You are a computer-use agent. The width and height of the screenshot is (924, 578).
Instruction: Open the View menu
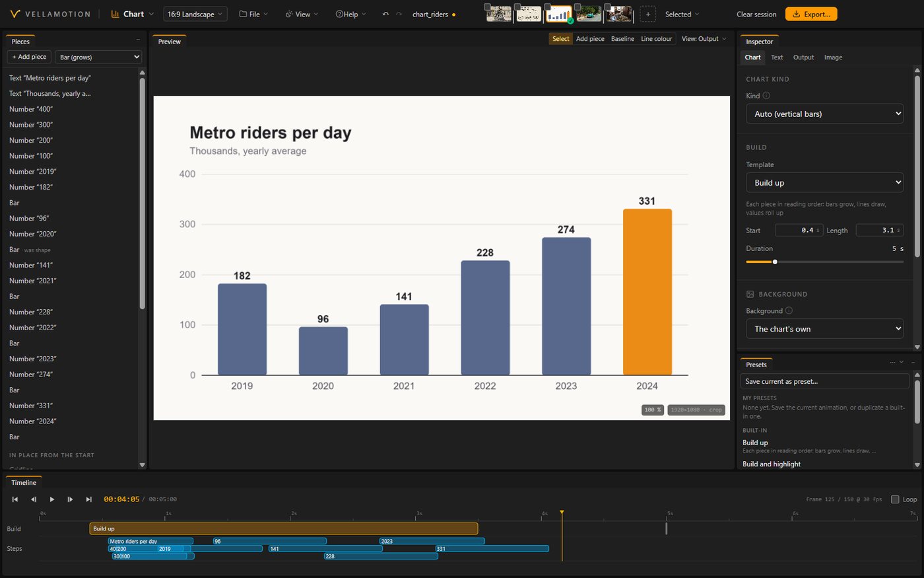[302, 14]
